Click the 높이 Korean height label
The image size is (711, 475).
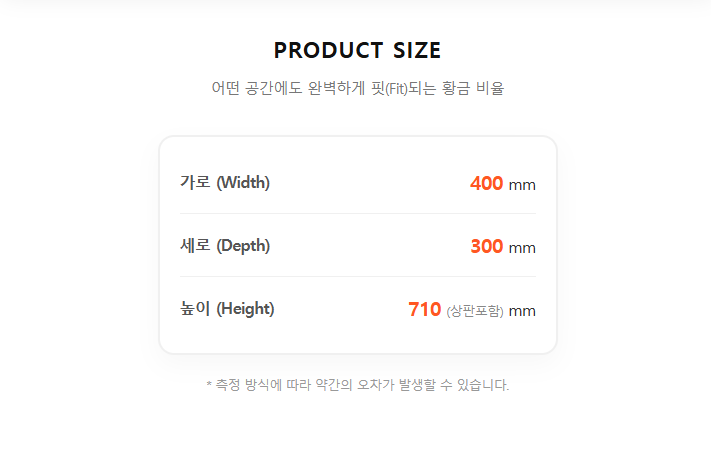[195, 308]
